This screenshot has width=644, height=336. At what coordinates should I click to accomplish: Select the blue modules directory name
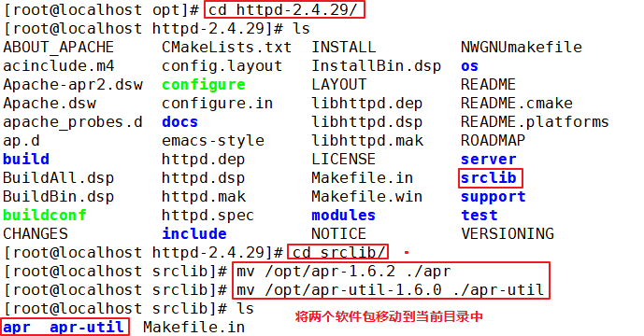click(x=343, y=216)
